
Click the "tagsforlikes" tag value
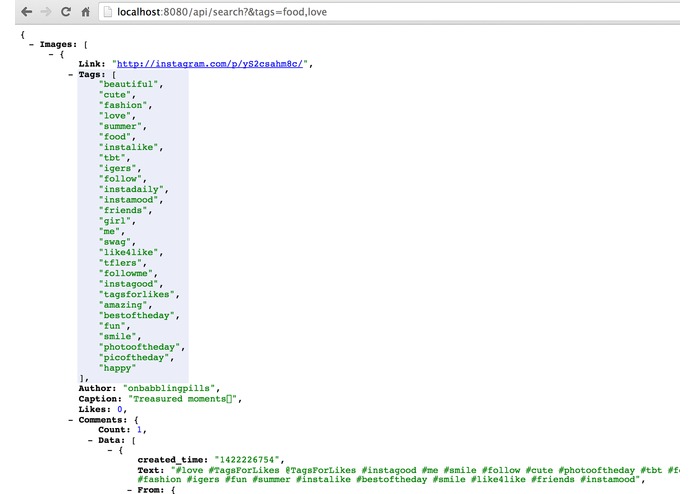click(x=137, y=294)
